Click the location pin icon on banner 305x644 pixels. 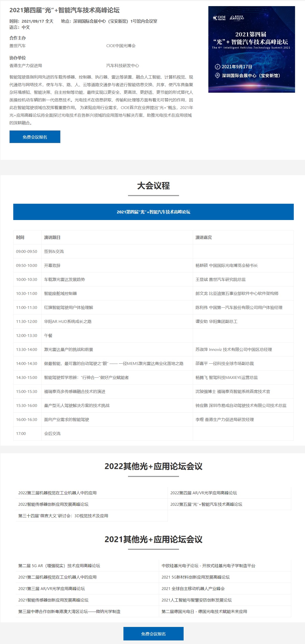(x=217, y=75)
